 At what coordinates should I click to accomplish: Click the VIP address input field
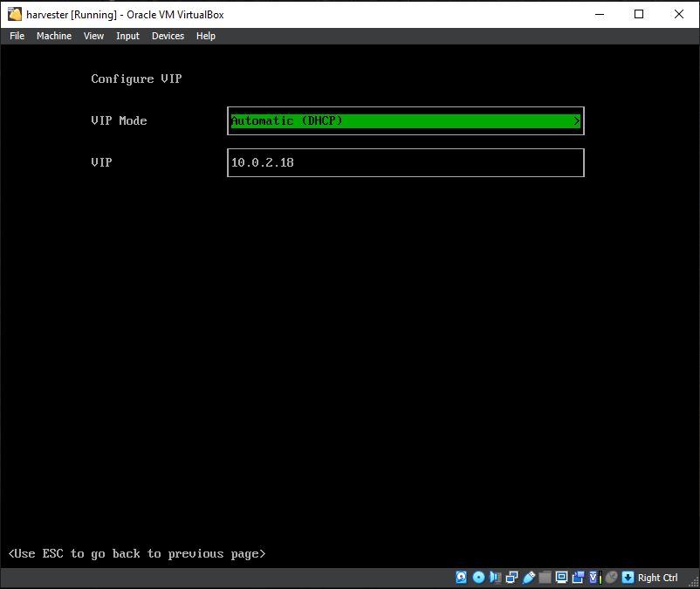tap(405, 162)
